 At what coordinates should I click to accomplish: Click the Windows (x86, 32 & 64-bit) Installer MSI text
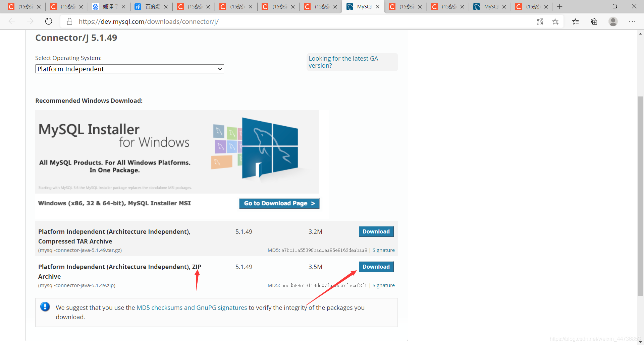[114, 203]
